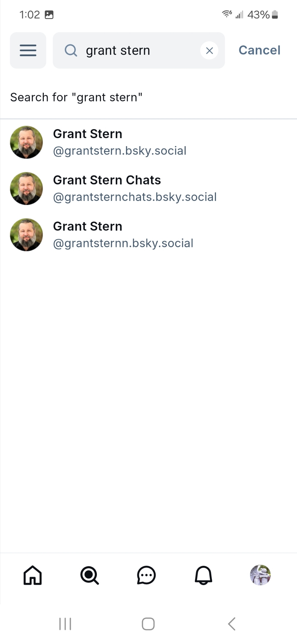
Task: Open Grant Stern Chats profile result
Action: pos(135,188)
